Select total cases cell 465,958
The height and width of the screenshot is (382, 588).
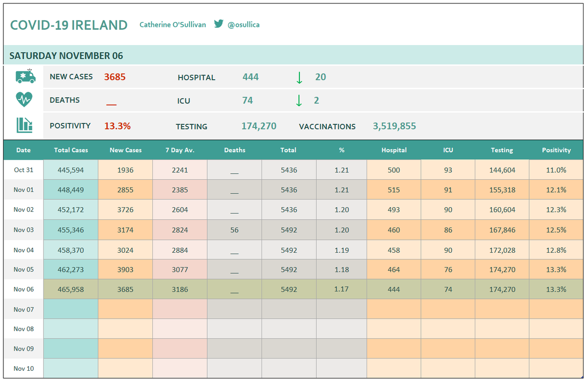tap(71, 289)
